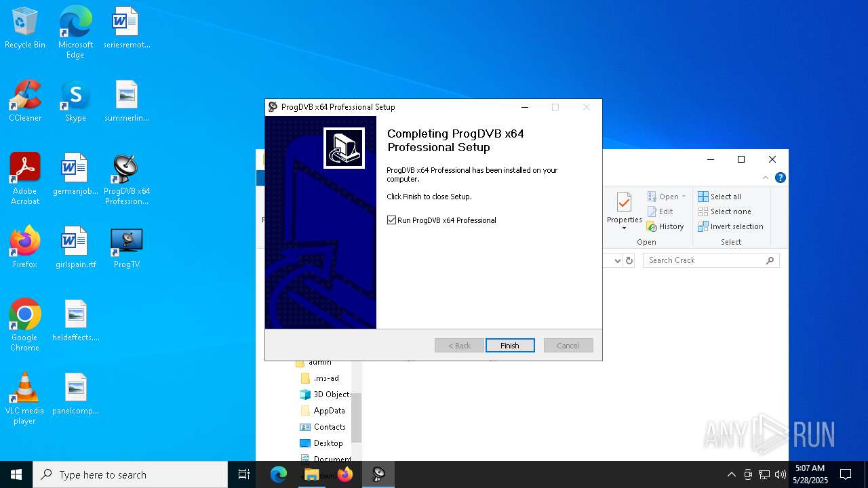Click Select all in Explorer ribbon

(x=719, y=197)
